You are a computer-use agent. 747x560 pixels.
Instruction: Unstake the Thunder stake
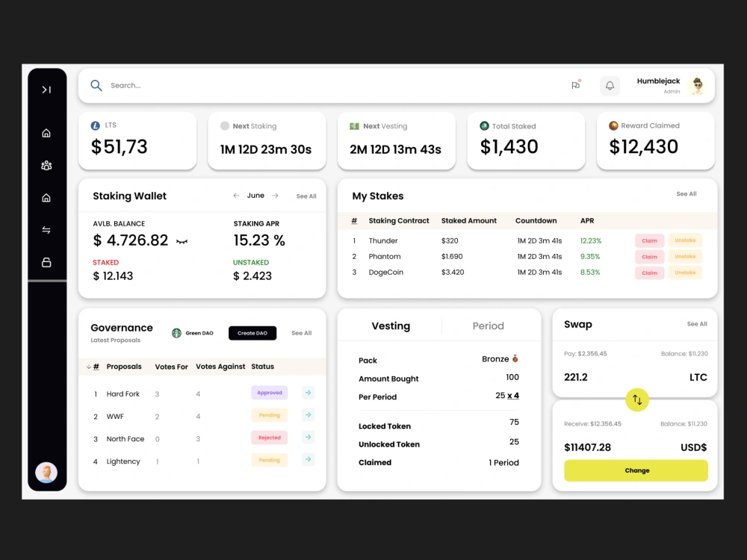pyautogui.click(x=685, y=240)
